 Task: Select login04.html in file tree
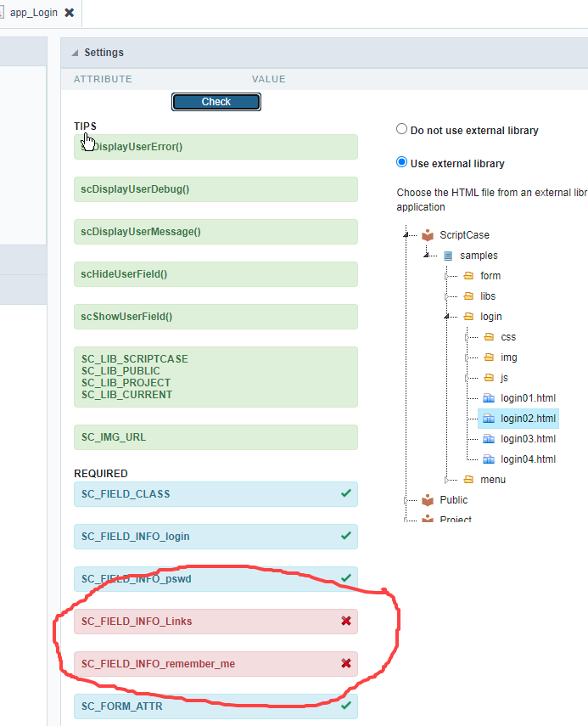pyautogui.click(x=527, y=459)
